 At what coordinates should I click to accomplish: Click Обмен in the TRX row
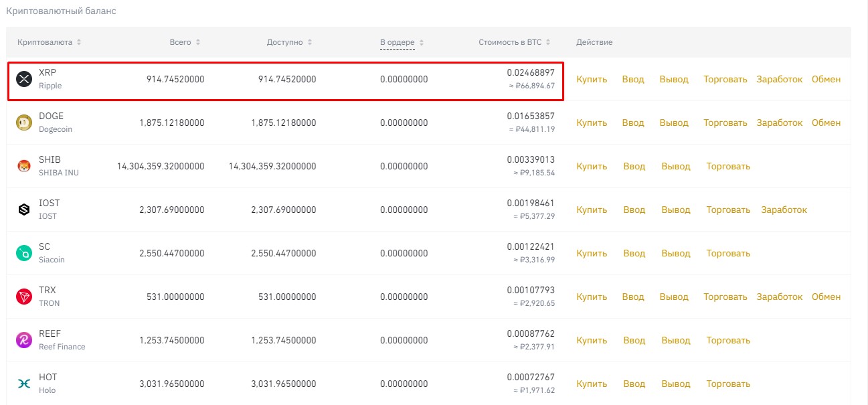tap(827, 297)
